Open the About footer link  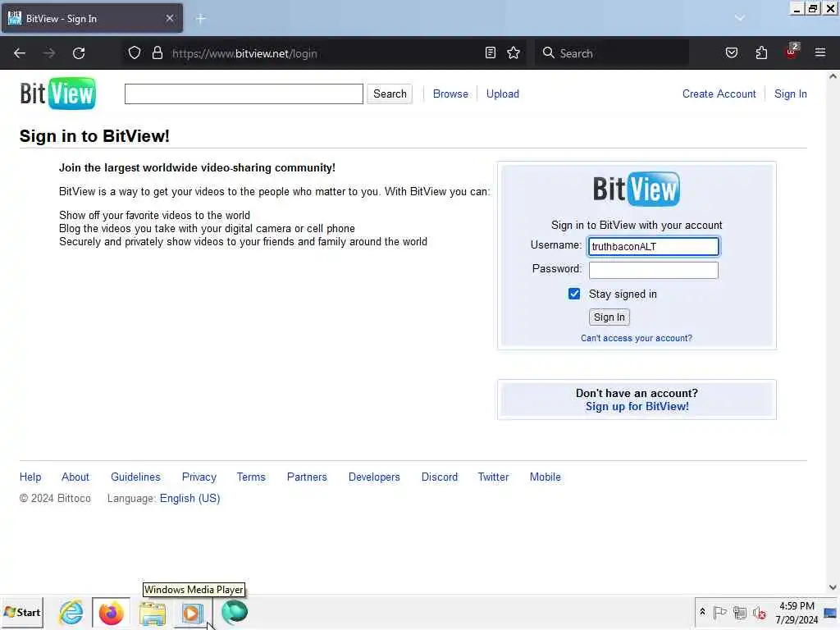click(x=75, y=477)
